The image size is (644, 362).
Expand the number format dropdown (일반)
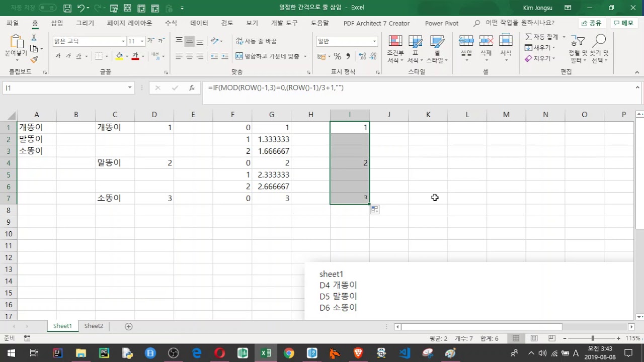(374, 41)
